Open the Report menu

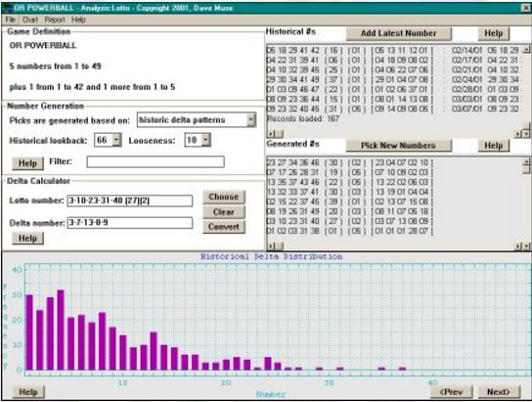(x=55, y=20)
